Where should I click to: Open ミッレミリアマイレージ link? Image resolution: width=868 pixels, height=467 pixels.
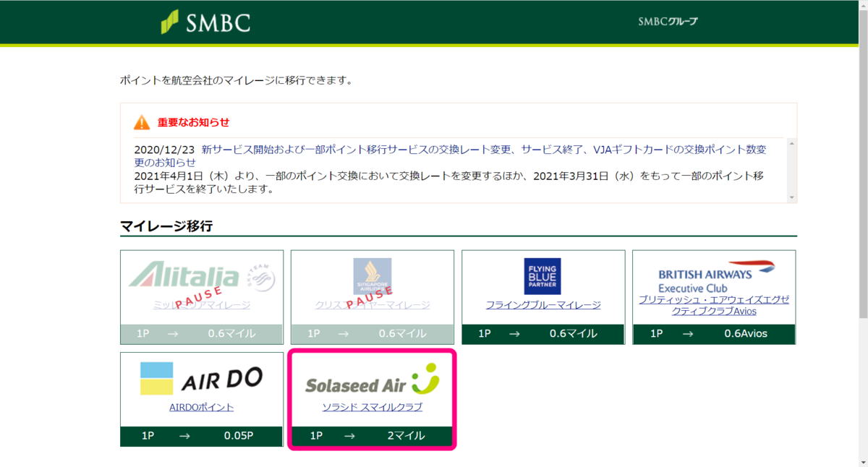tap(202, 305)
